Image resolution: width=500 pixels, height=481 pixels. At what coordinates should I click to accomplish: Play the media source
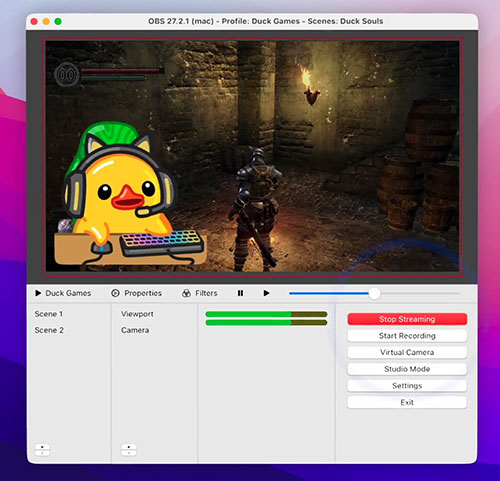[x=266, y=293]
